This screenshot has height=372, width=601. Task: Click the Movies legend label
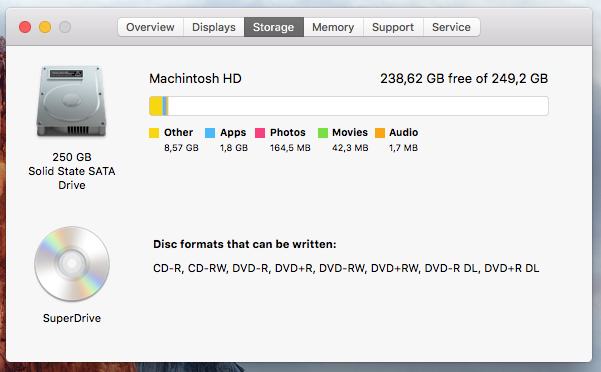click(x=350, y=133)
